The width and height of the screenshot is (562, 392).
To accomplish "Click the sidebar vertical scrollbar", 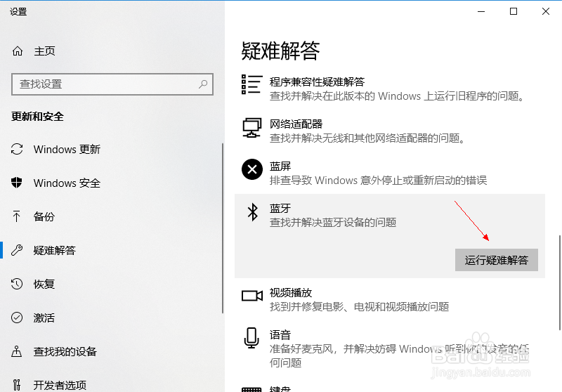I will [223, 228].
